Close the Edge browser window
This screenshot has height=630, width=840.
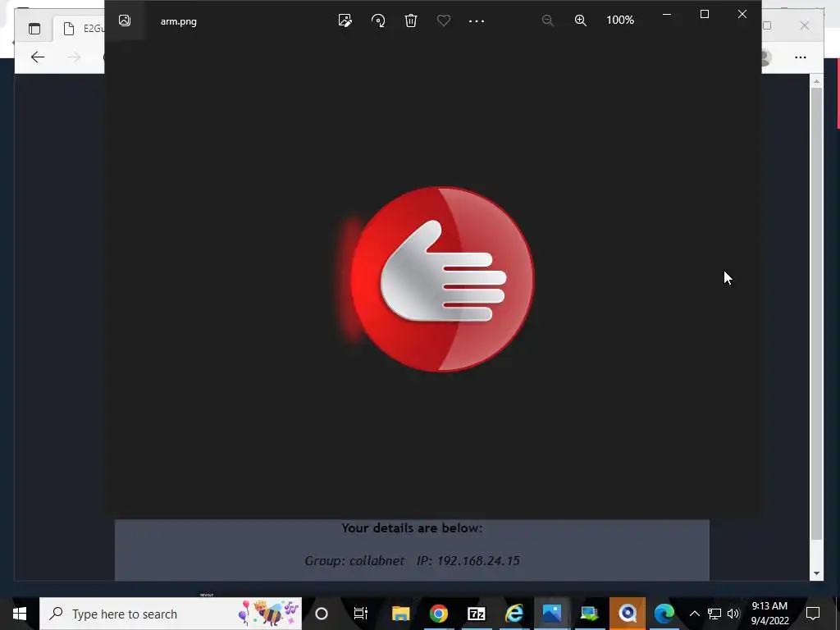(805, 25)
